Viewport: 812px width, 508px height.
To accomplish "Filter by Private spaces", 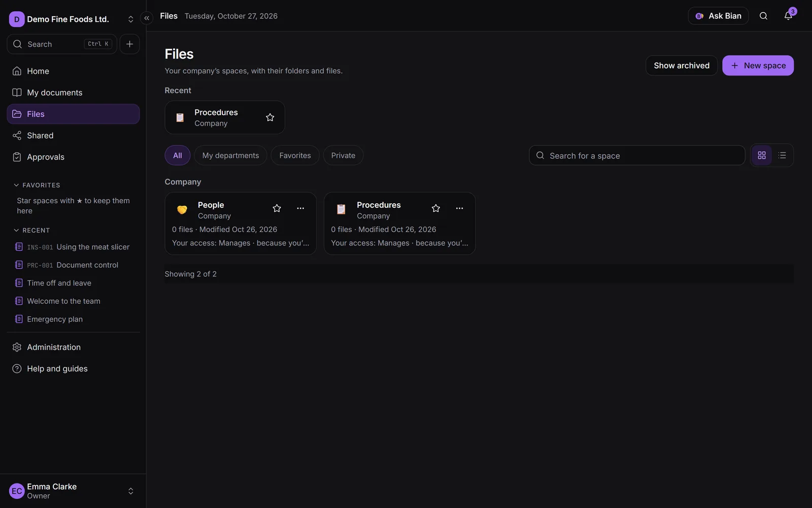I will click(x=343, y=155).
